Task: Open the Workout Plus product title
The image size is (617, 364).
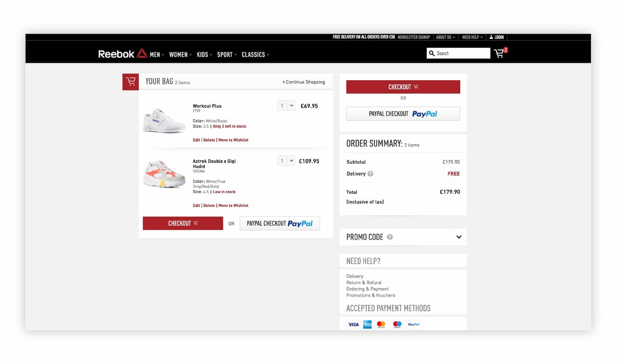Action: tap(207, 106)
